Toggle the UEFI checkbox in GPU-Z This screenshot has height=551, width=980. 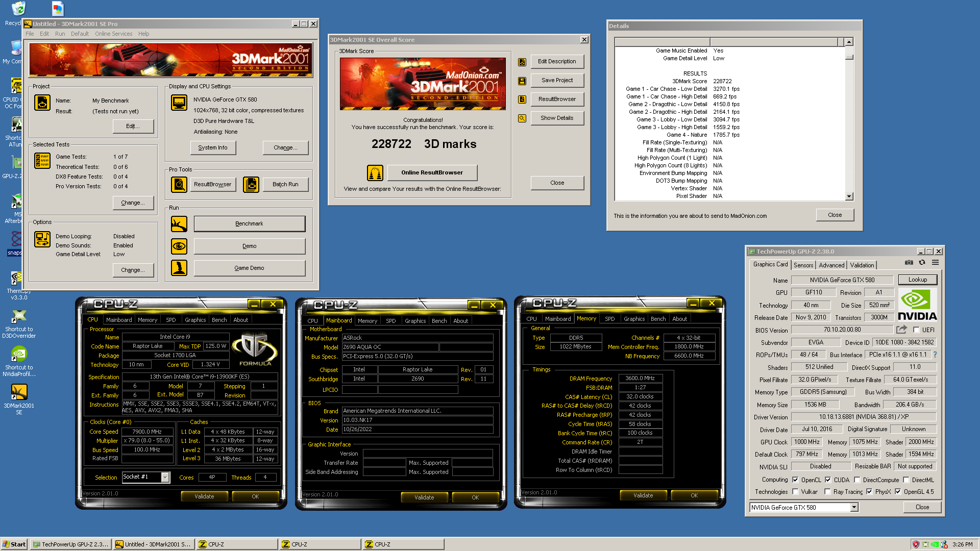coord(916,330)
